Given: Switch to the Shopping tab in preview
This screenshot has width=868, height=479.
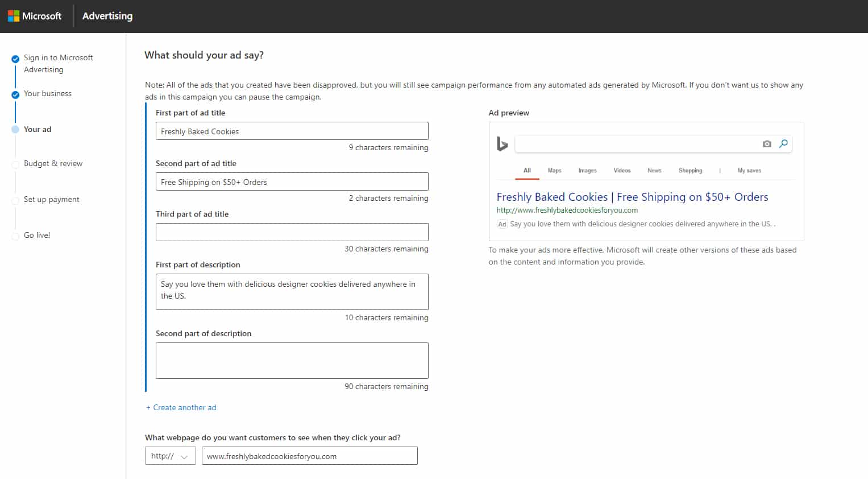Looking at the screenshot, I should 690,170.
